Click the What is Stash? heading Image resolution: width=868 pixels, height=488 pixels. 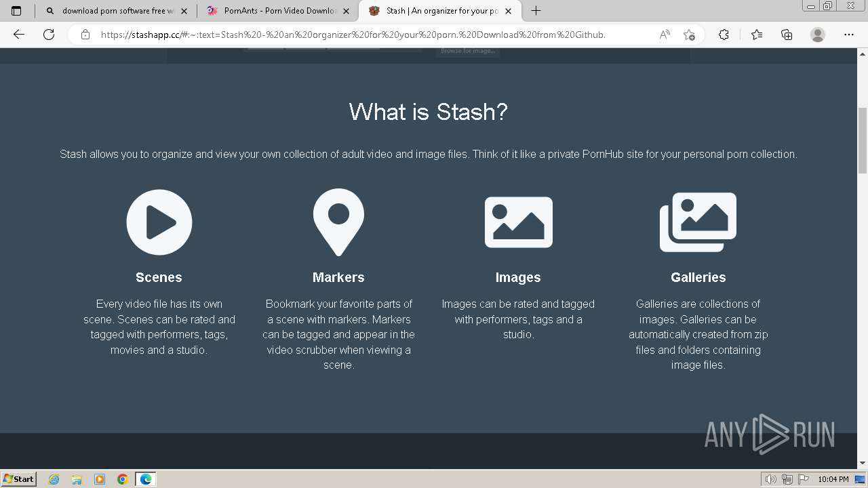[x=429, y=112]
